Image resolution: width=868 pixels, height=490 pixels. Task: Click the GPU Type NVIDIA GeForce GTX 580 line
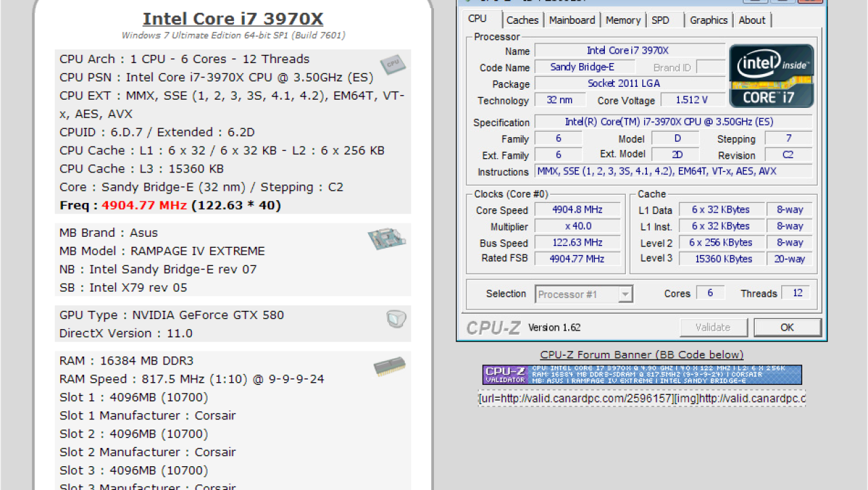coord(172,315)
